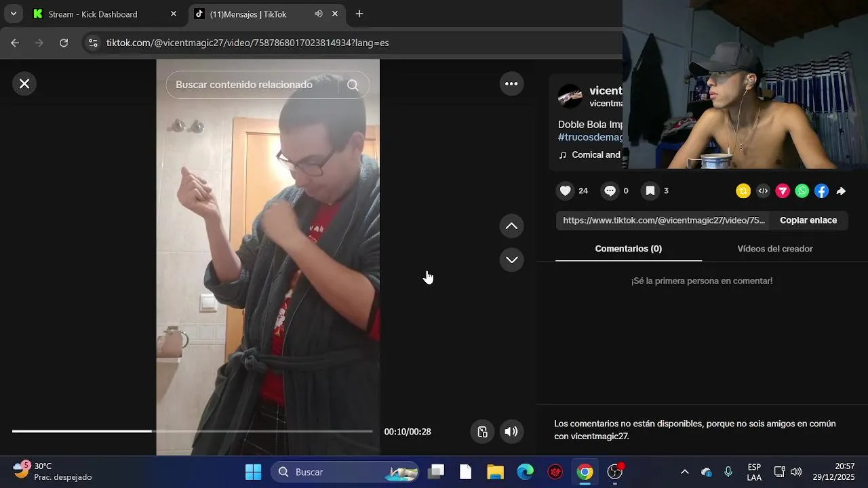Mute the TikTok tab via the tab audio icon
868x488 pixels.
click(x=318, y=14)
